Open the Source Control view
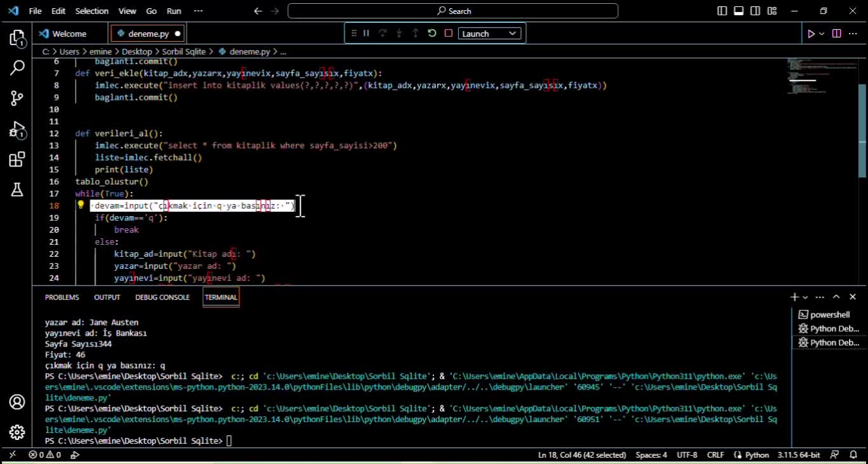 click(x=17, y=98)
